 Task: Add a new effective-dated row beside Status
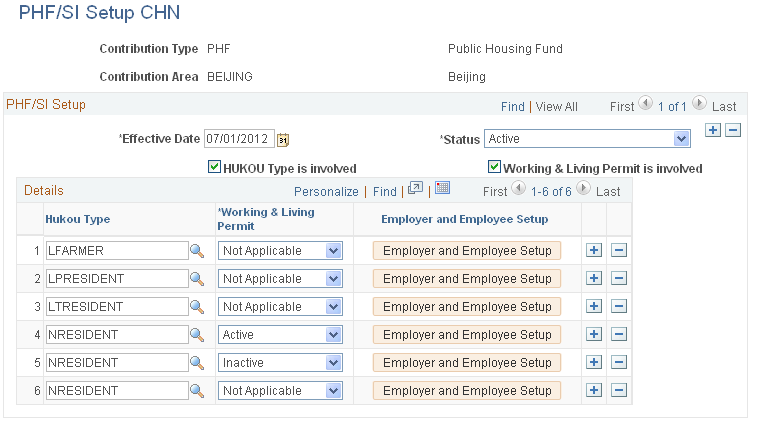pos(713,130)
